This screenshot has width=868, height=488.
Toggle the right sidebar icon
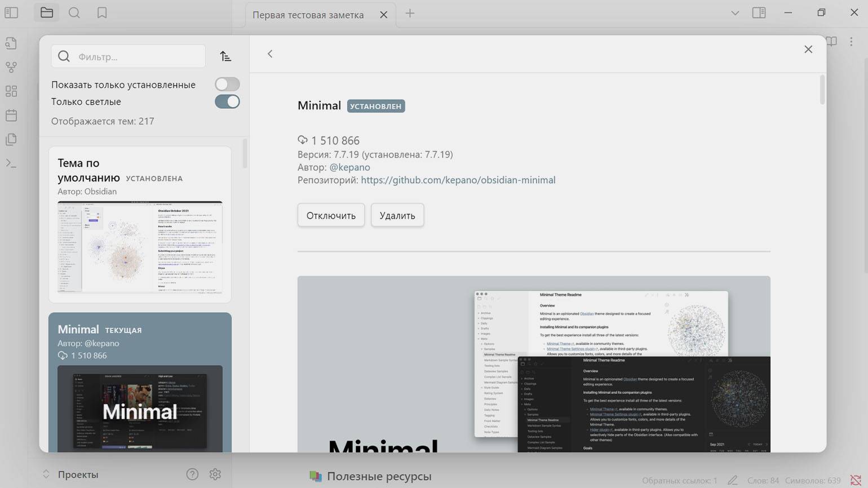(759, 12)
